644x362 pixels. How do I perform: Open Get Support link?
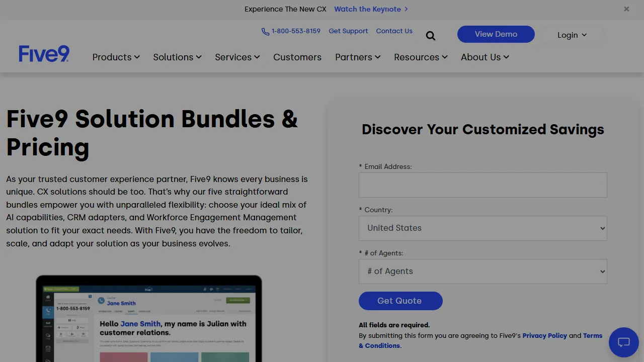coord(348,31)
